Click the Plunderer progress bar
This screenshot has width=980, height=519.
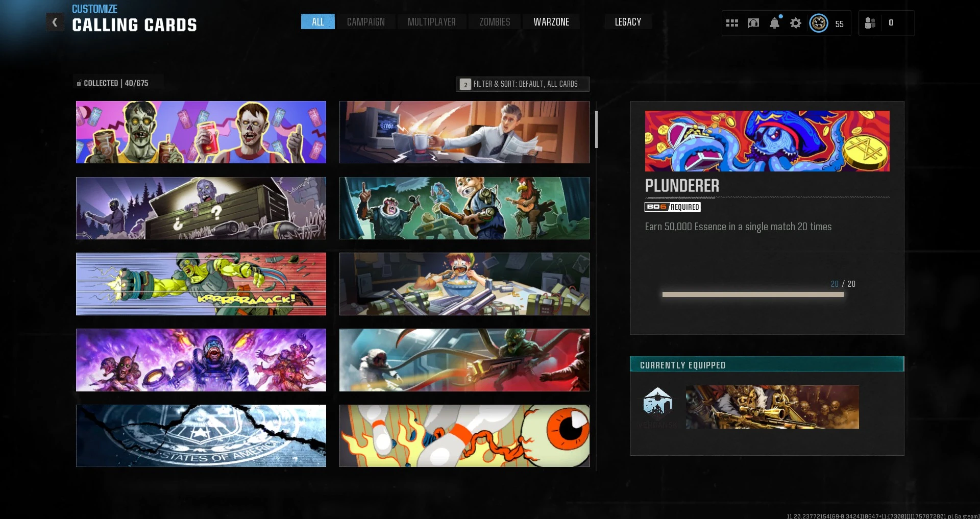753,294
